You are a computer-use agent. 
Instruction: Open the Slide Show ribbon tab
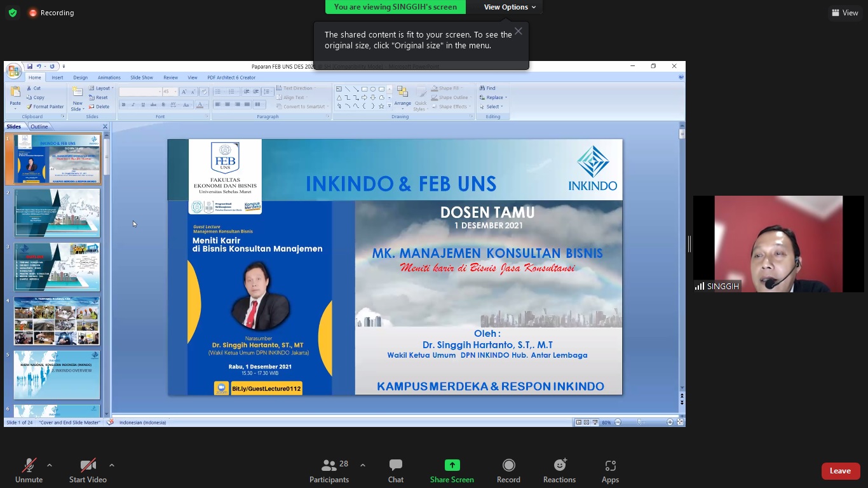click(x=142, y=78)
